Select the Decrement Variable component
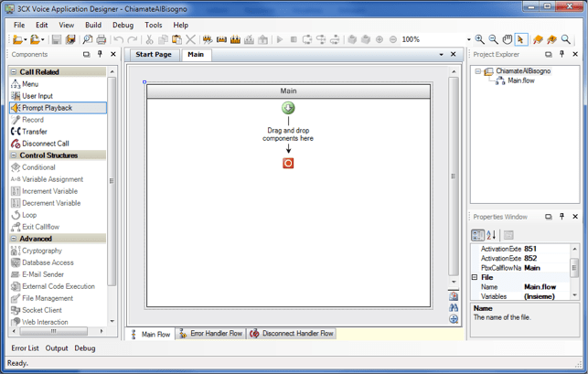 [x=46, y=203]
